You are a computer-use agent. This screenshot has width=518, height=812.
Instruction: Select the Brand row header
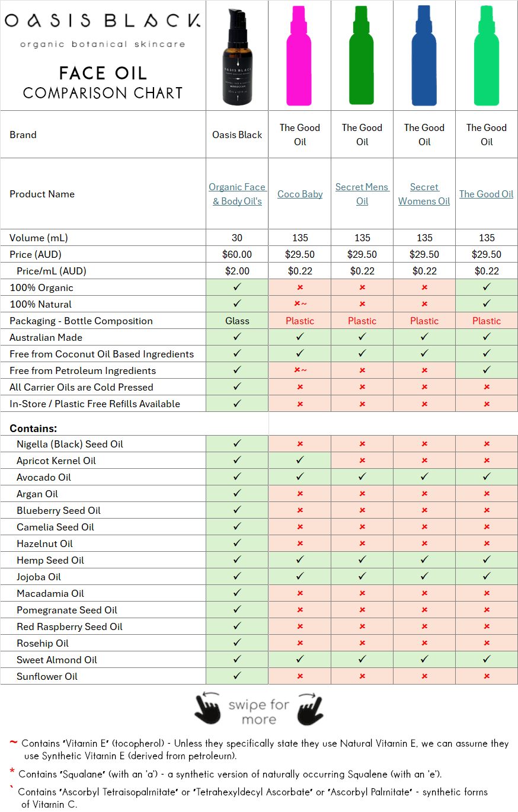pos(23,135)
